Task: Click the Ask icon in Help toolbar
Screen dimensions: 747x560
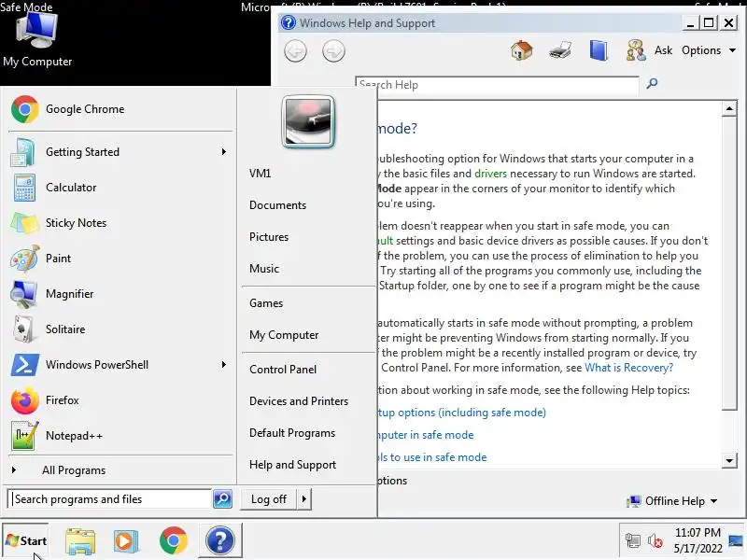Action: click(636, 50)
